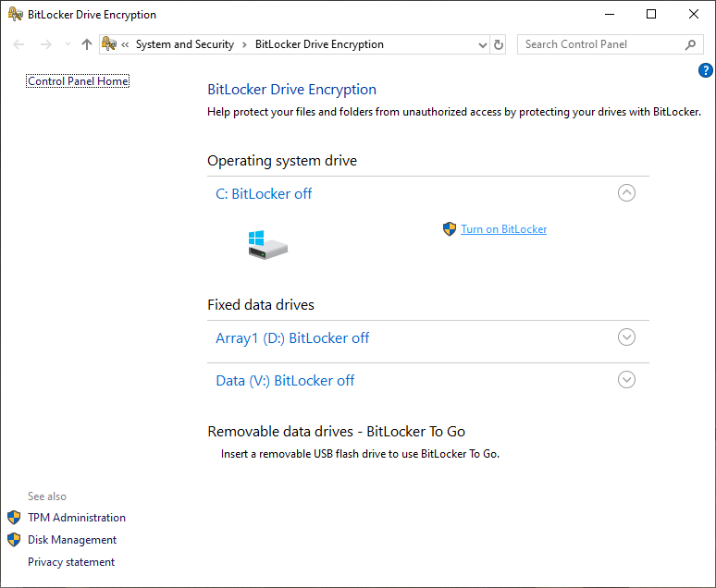Click the breadcrumb separator arrow after System and Security
Viewport: 716px width, 588px height.
[245, 44]
